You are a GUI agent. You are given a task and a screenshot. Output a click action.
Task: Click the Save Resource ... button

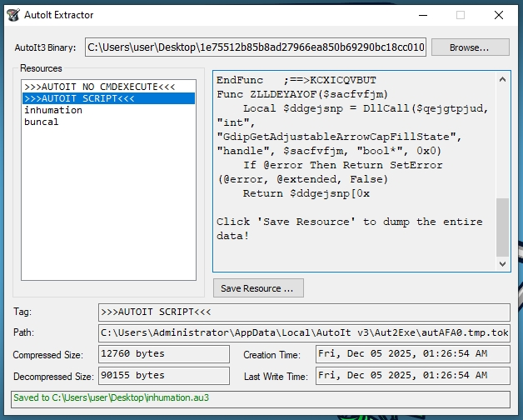(x=258, y=288)
